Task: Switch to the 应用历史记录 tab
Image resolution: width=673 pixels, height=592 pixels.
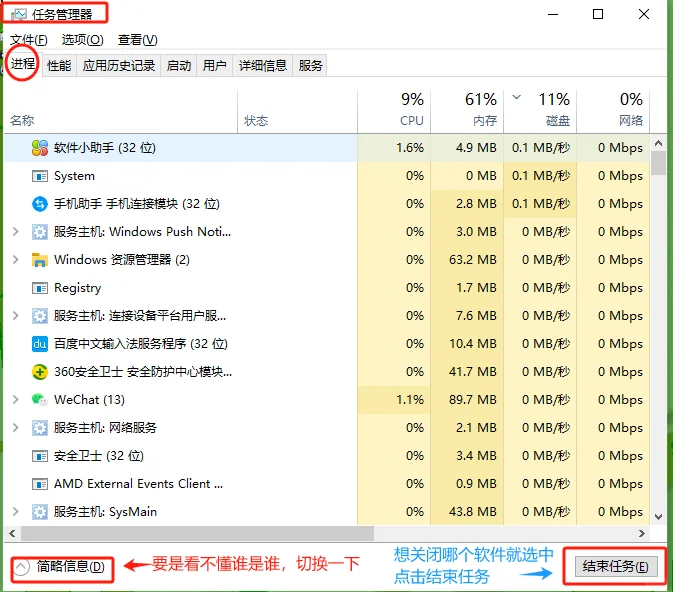Action: coord(119,66)
